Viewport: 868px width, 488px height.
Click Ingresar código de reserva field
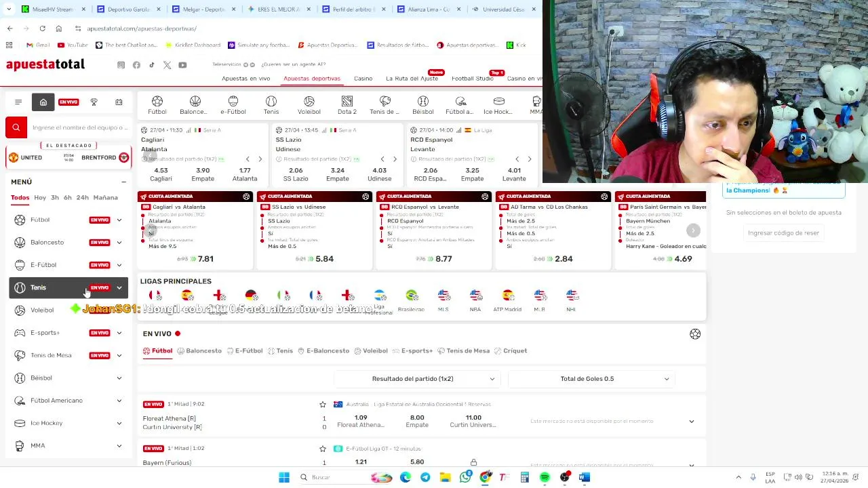[783, 232]
